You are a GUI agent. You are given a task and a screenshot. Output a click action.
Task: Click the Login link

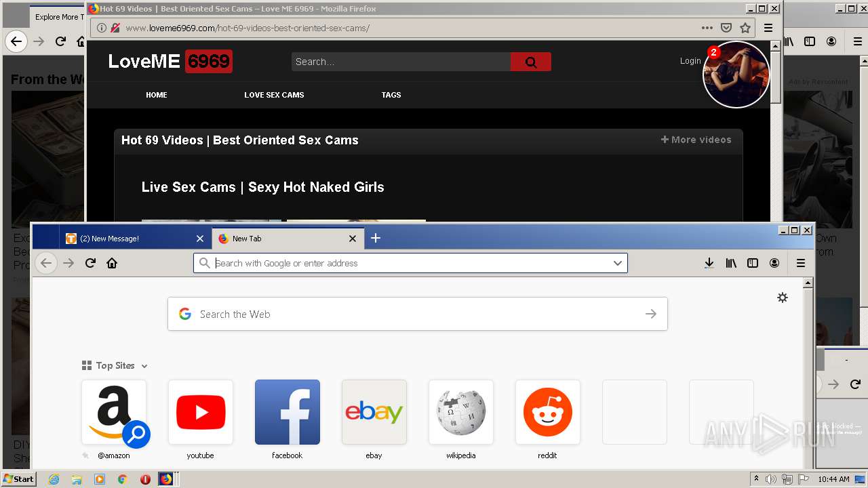[x=690, y=61]
